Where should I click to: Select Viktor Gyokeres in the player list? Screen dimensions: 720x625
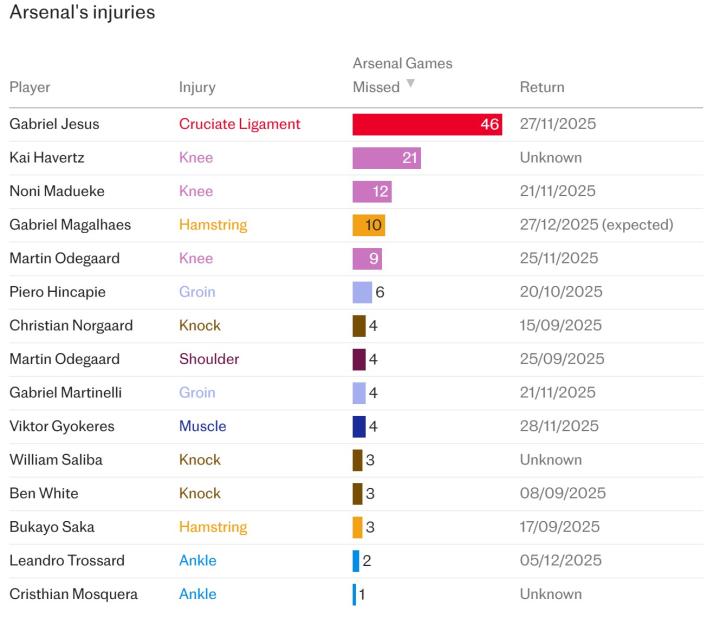62,426
